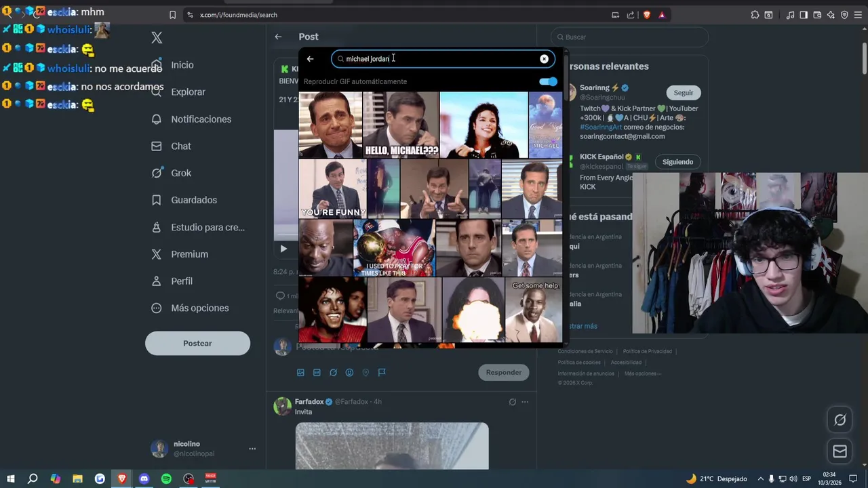Open the GIF icon in reply toolbar
This screenshot has height=488, width=868.
click(x=317, y=372)
